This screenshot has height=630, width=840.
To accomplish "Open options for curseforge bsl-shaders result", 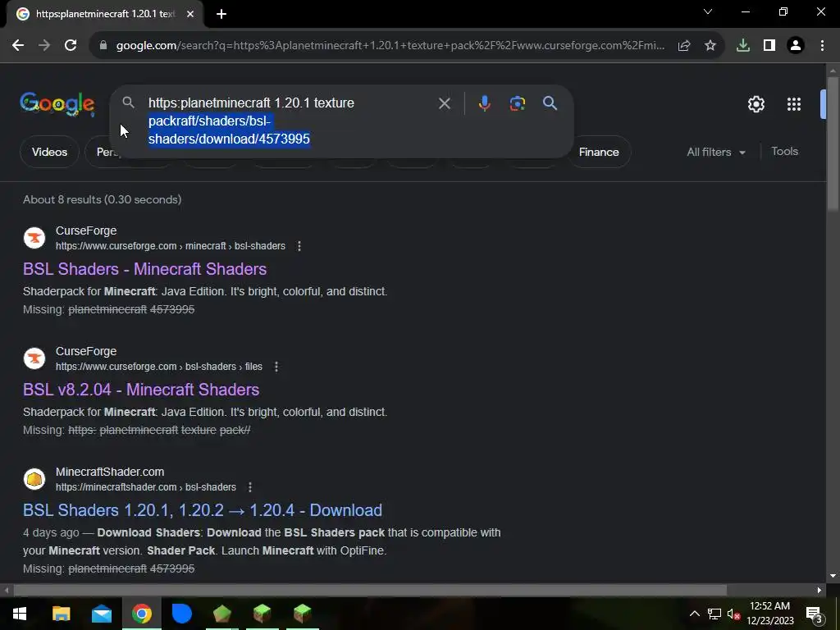I will click(x=299, y=246).
